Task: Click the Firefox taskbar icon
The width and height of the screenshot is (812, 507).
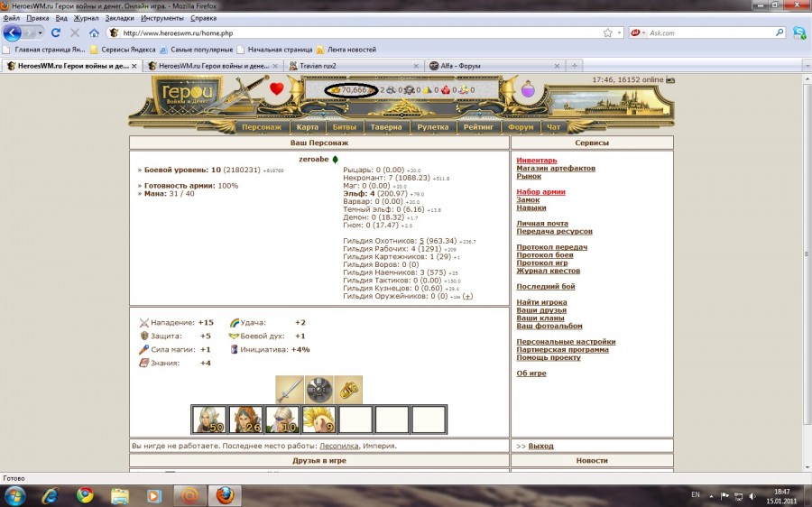Action: pos(225,495)
